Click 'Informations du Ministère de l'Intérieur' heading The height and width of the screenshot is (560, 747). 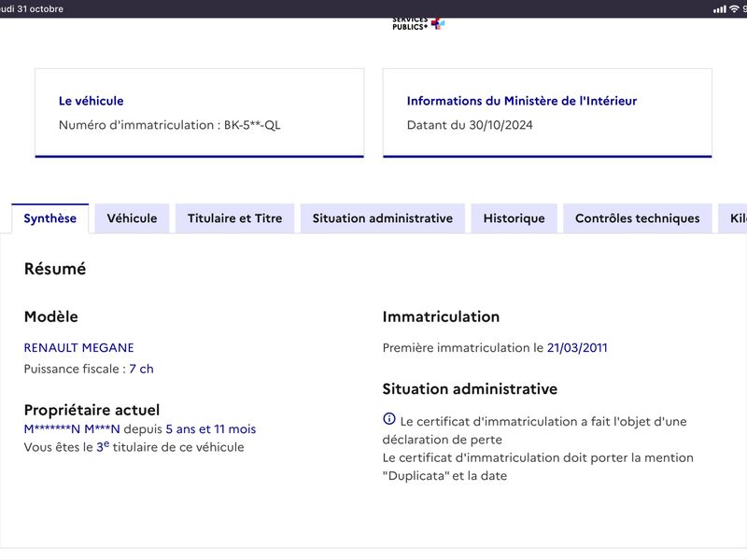[522, 101]
